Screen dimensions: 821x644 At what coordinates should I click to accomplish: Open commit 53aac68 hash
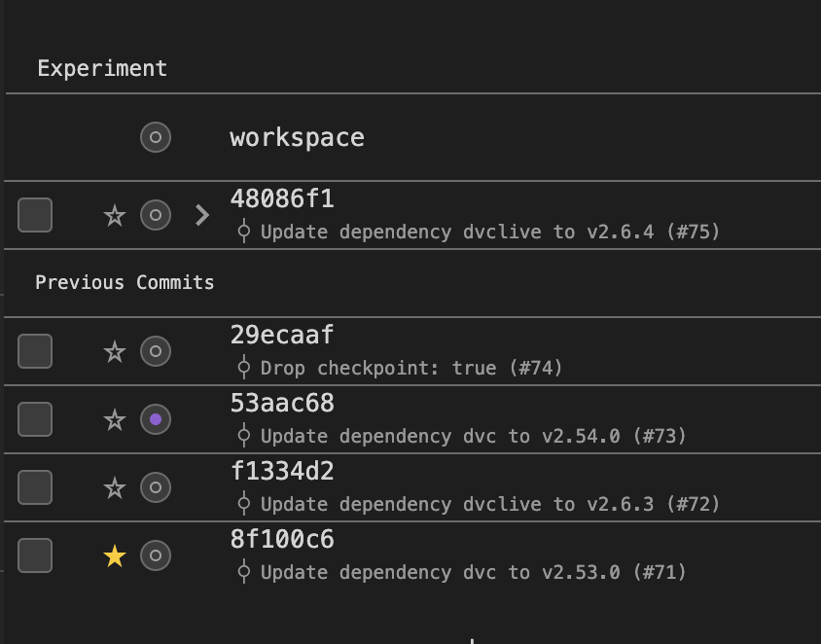[x=282, y=403]
